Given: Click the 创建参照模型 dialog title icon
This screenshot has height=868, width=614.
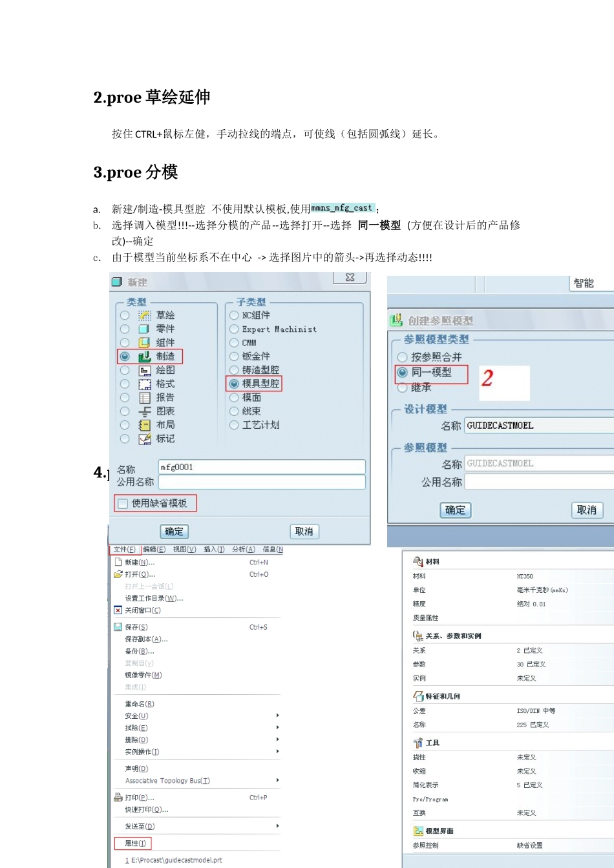Looking at the screenshot, I should [x=396, y=320].
